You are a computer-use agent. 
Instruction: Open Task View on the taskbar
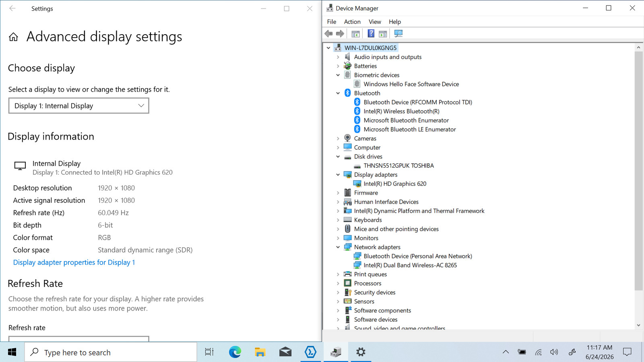click(209, 352)
